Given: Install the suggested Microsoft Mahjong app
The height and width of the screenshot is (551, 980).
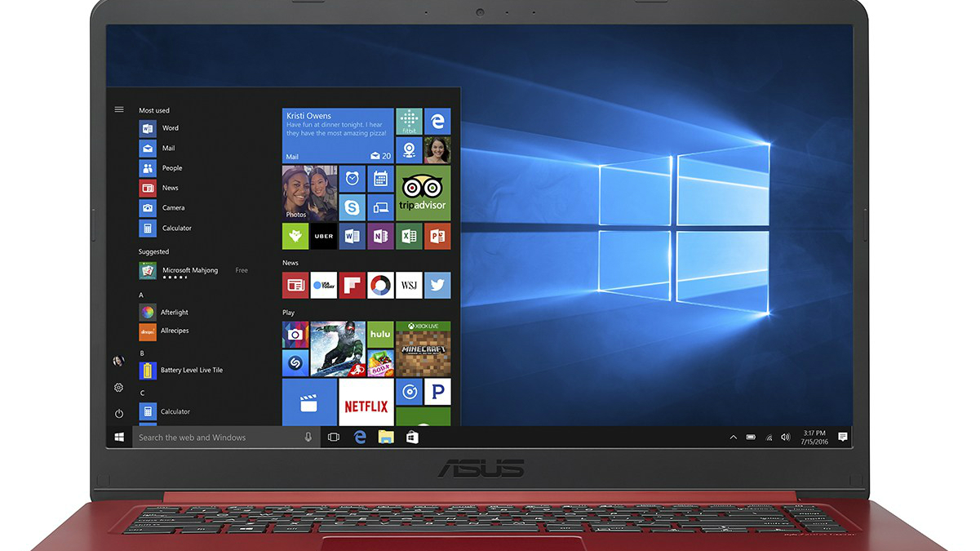Looking at the screenshot, I should tap(189, 270).
